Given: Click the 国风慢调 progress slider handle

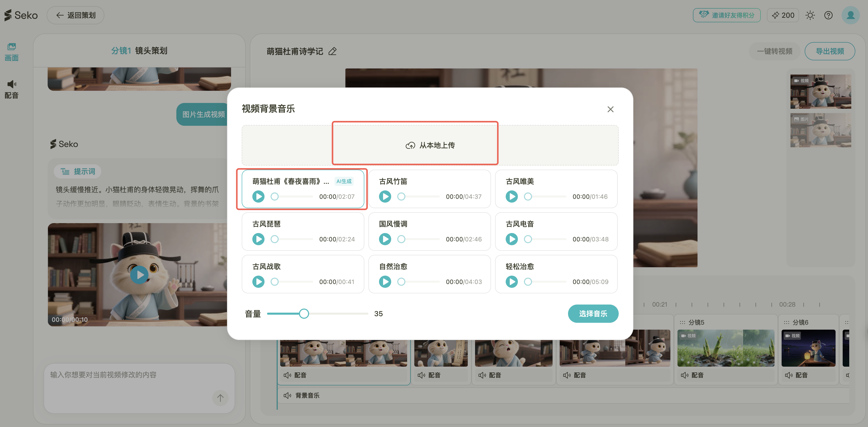Looking at the screenshot, I should pos(401,239).
